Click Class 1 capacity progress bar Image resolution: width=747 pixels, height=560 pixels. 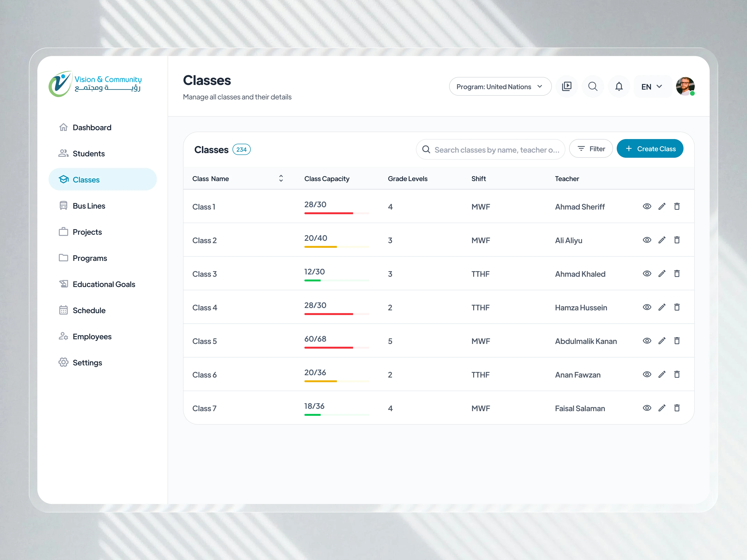(336, 213)
